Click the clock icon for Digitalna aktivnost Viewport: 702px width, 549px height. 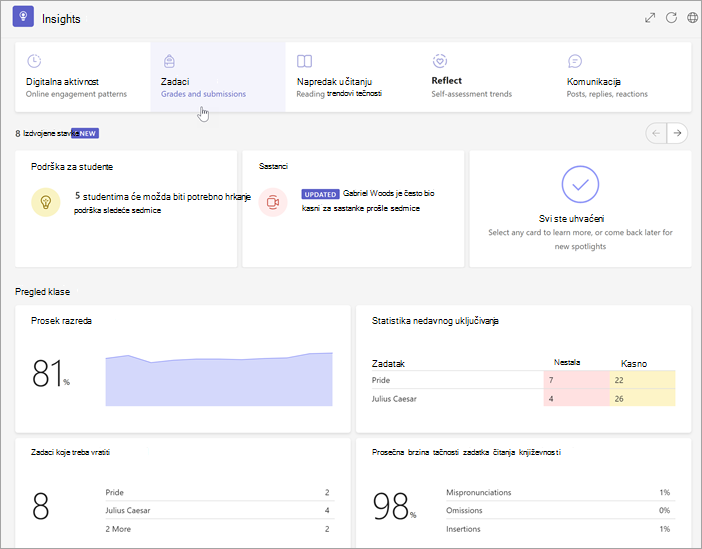pos(34,60)
